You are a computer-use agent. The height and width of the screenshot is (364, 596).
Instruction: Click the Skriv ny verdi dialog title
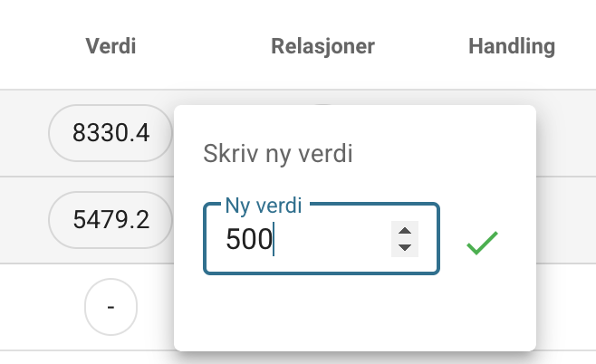click(x=278, y=154)
